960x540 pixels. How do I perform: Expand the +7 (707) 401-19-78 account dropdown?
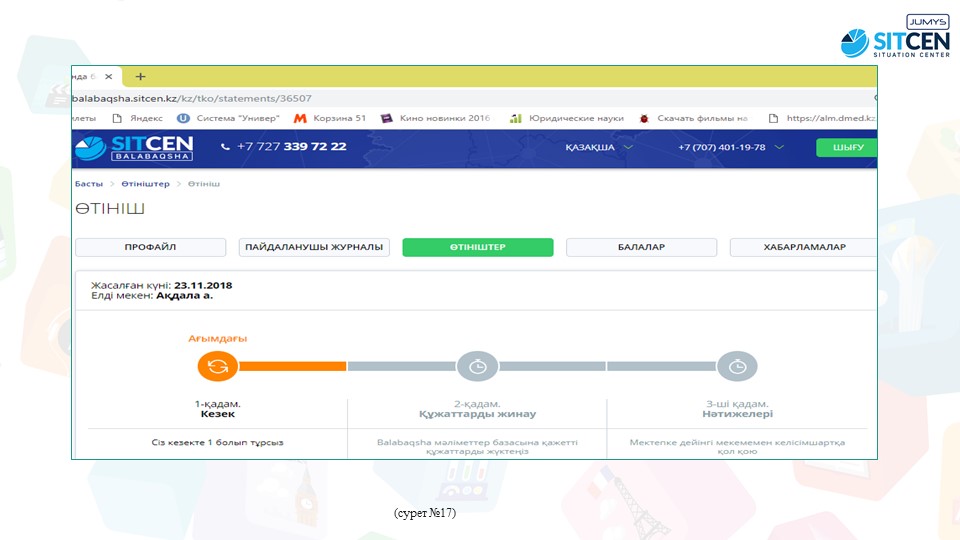(730, 147)
